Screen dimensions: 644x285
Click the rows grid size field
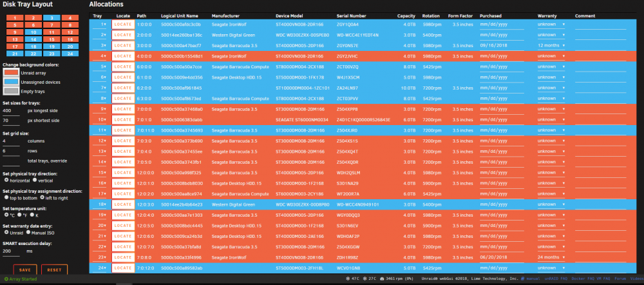pyautogui.click(x=11, y=151)
